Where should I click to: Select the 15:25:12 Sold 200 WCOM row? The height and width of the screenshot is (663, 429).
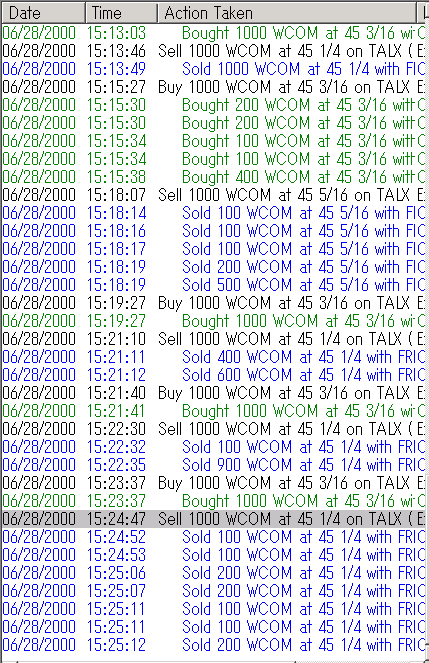tap(214, 645)
